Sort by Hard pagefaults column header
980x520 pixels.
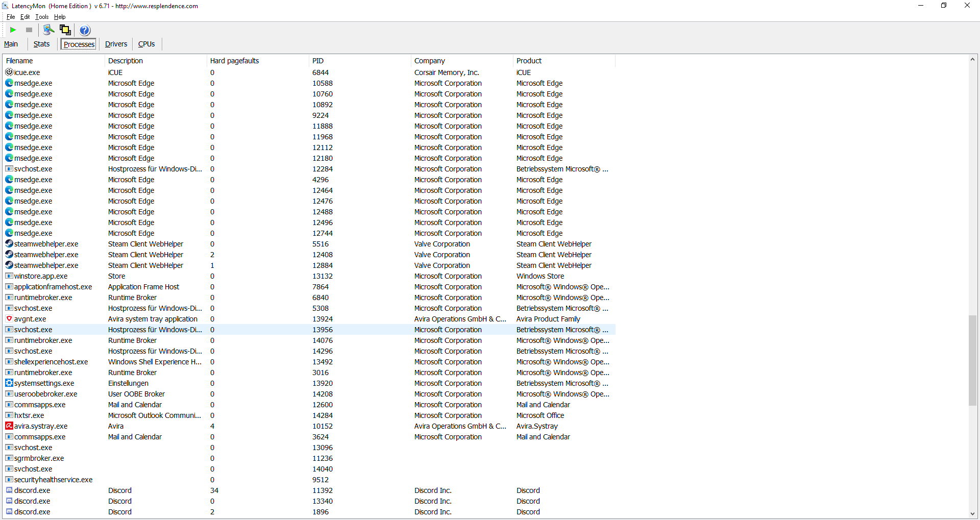[258, 61]
